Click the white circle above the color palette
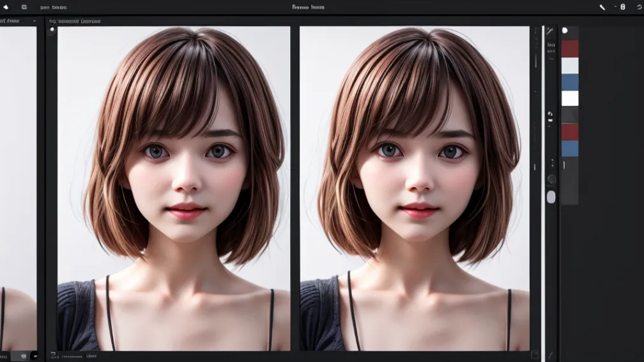This screenshot has height=362, width=644. (x=565, y=31)
